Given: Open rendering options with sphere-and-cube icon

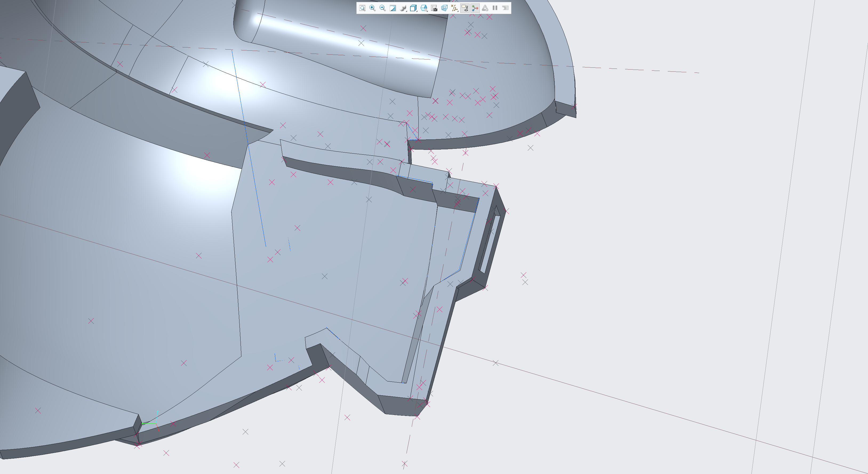Looking at the screenshot, I should pyautogui.click(x=403, y=8).
